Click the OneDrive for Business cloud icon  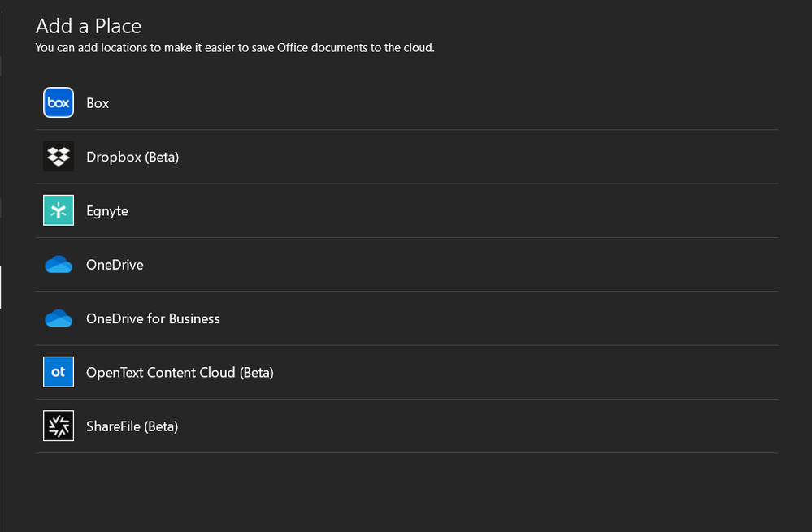(59, 318)
